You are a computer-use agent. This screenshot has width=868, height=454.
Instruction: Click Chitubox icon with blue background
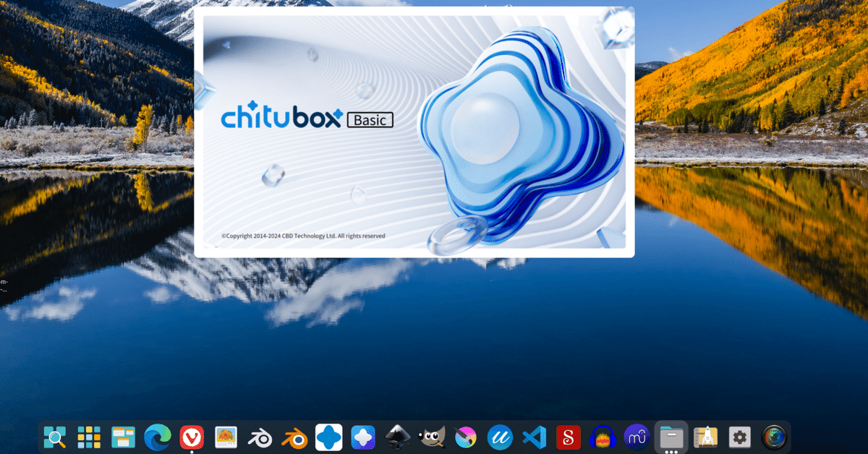coord(363,437)
